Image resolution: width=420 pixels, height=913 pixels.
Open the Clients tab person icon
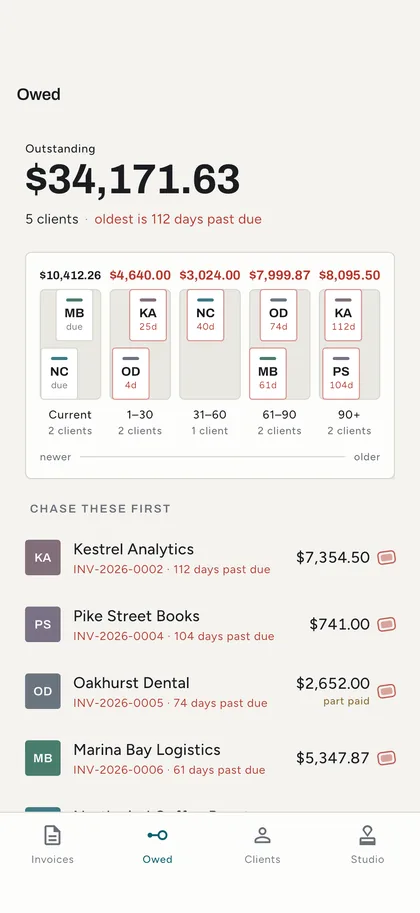pyautogui.click(x=262, y=836)
